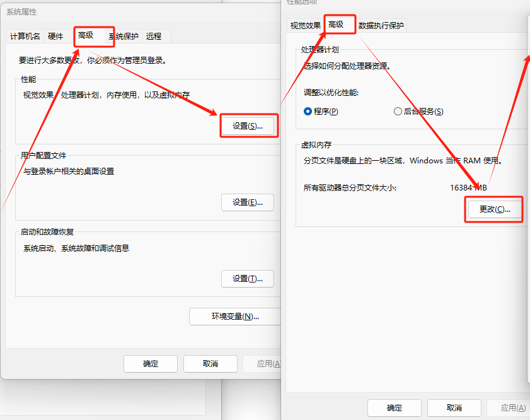Choose 后台服务 for processor scheduling
Screen dimensions: 530x420
pyautogui.click(x=418, y=111)
